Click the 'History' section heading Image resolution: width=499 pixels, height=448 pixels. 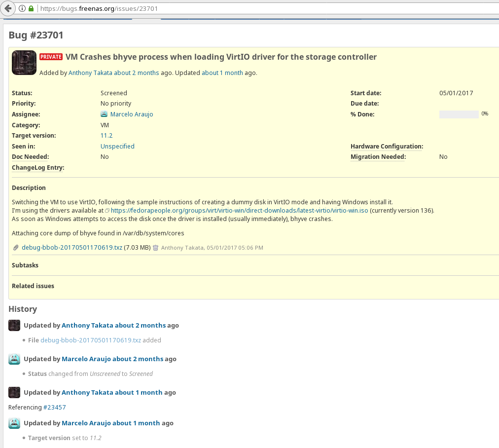[23, 309]
